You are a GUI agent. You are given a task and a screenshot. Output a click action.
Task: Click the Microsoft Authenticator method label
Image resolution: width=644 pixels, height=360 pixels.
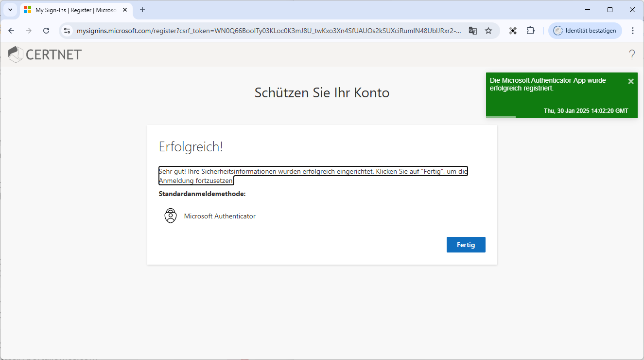click(220, 216)
